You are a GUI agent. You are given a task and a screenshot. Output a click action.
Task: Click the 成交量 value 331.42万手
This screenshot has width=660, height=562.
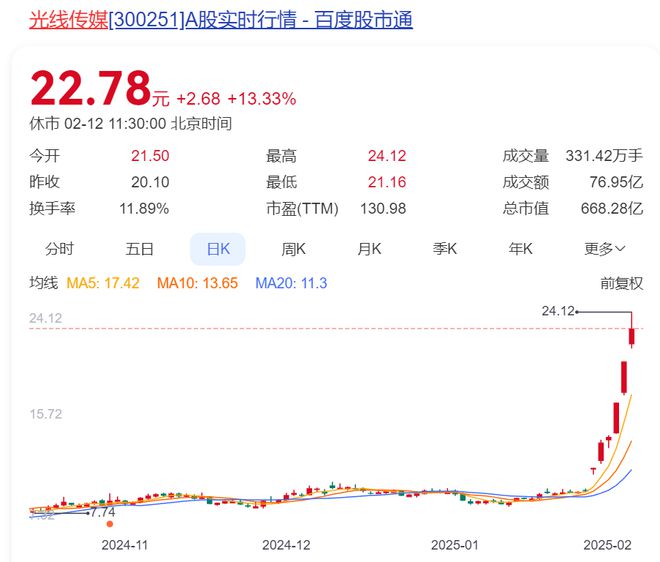click(604, 156)
